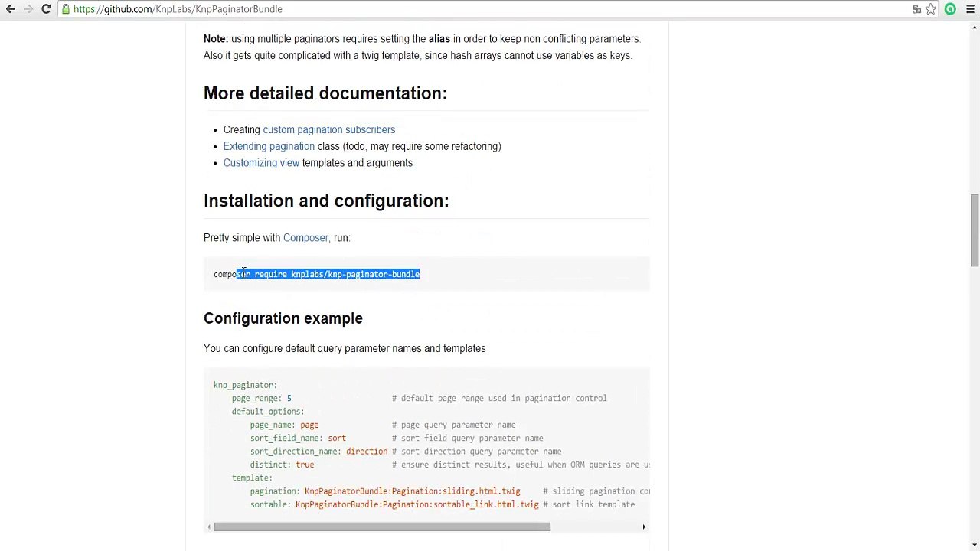Click the 'Pretty simple with' text
Screen dimensions: 980x551
pyautogui.click(x=242, y=238)
